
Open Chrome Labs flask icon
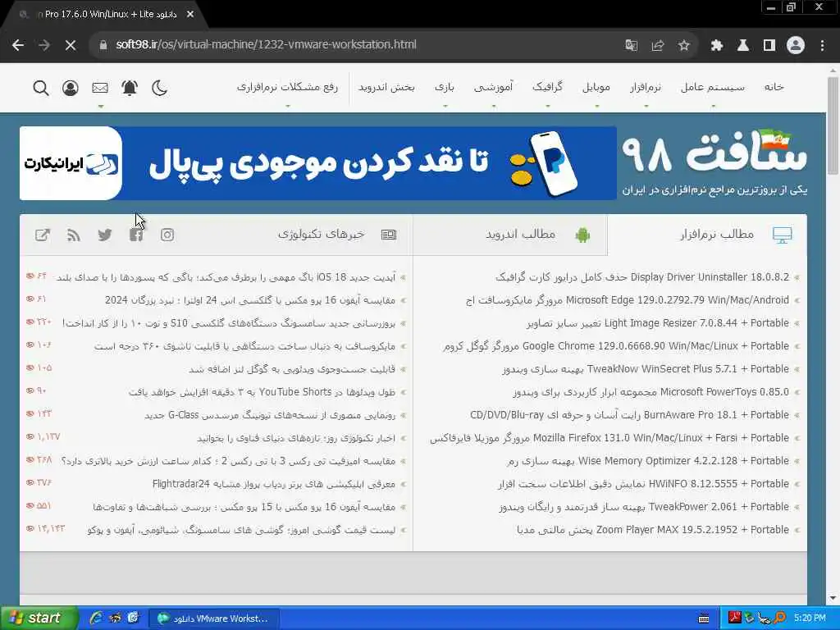(742, 46)
